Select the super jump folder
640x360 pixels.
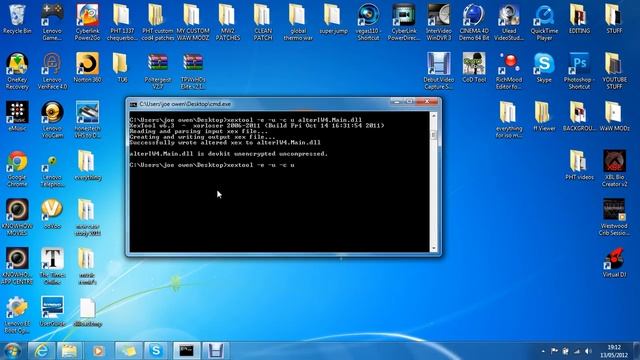(333, 19)
